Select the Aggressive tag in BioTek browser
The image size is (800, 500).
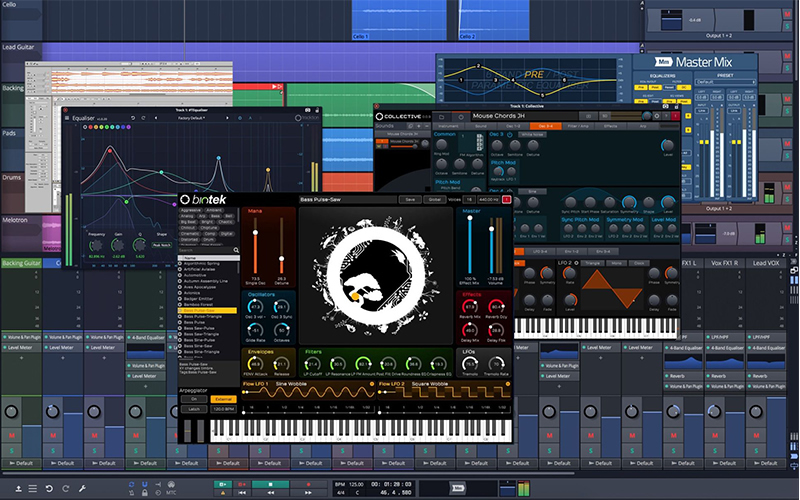click(x=191, y=210)
